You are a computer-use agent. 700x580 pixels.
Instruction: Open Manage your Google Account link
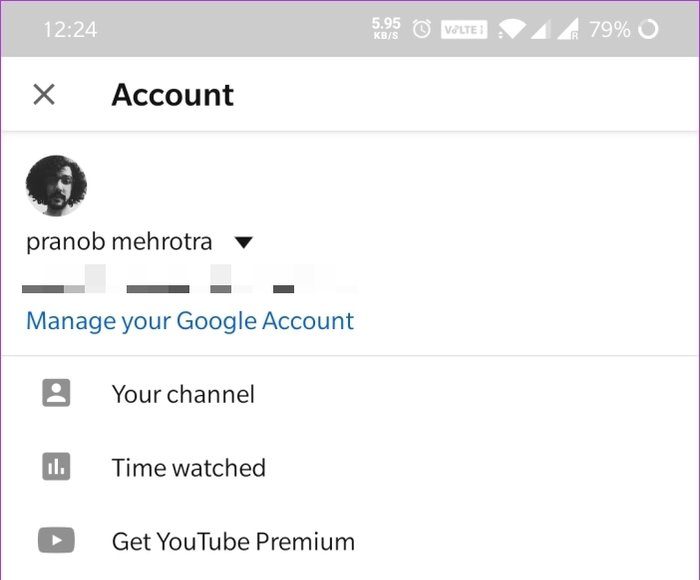click(190, 321)
